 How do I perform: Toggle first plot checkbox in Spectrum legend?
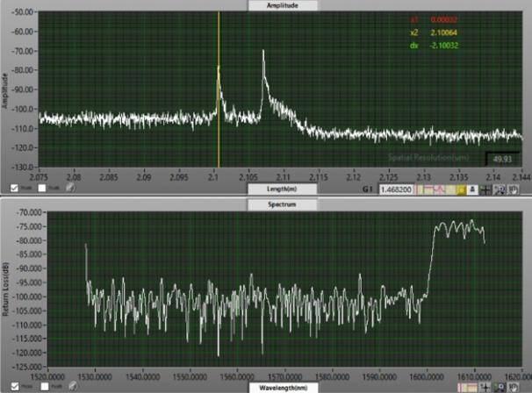(x=14, y=386)
